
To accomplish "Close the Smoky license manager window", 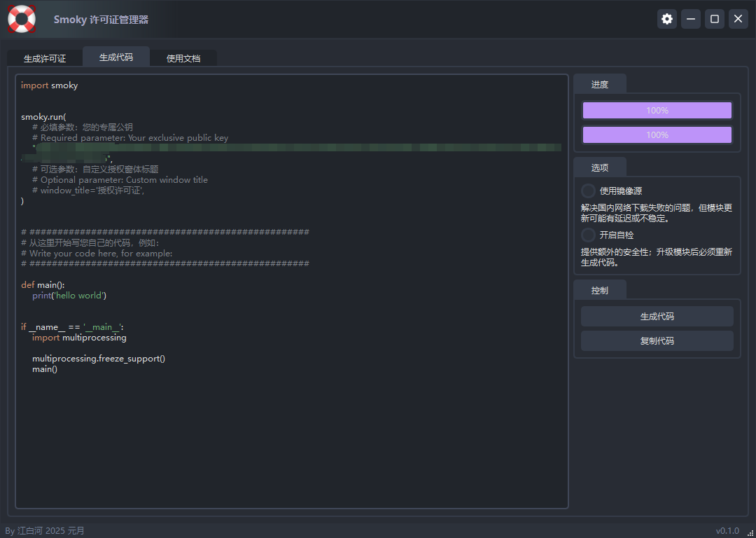I will click(x=738, y=19).
